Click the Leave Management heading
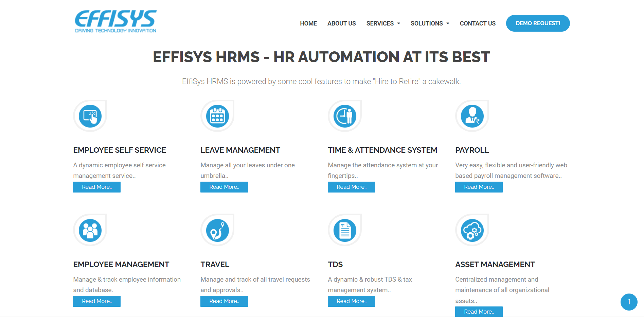This screenshot has height=317, width=644. (240, 150)
